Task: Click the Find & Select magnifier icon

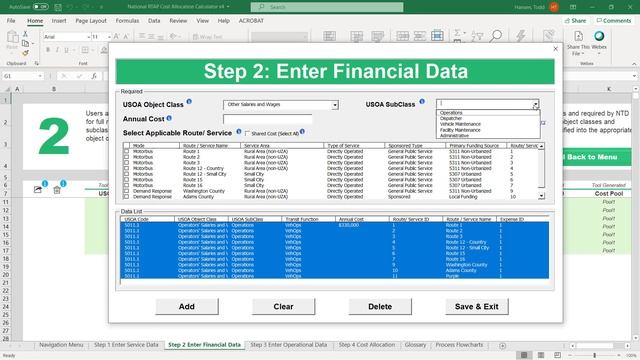Action: [x=496, y=36]
